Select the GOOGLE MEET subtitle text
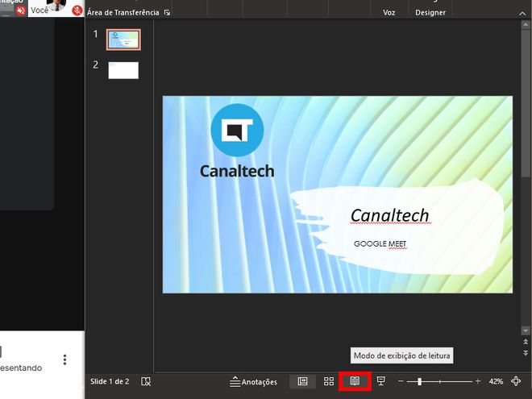 380,243
